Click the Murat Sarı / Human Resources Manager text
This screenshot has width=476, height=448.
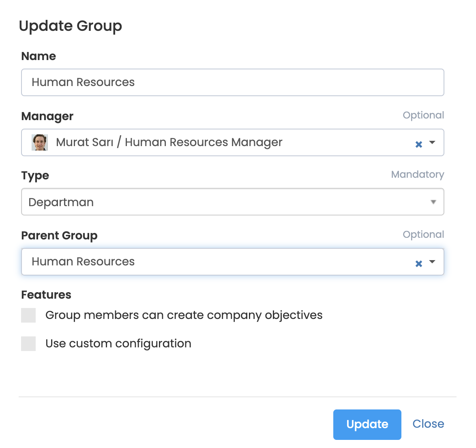click(x=169, y=142)
